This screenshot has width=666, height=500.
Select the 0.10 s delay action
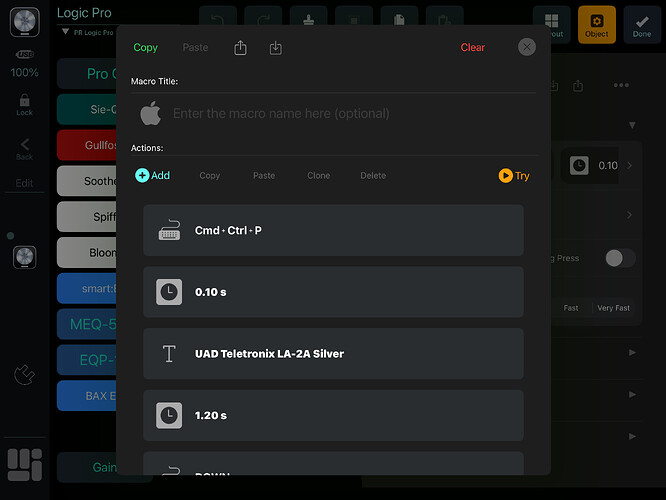333,292
